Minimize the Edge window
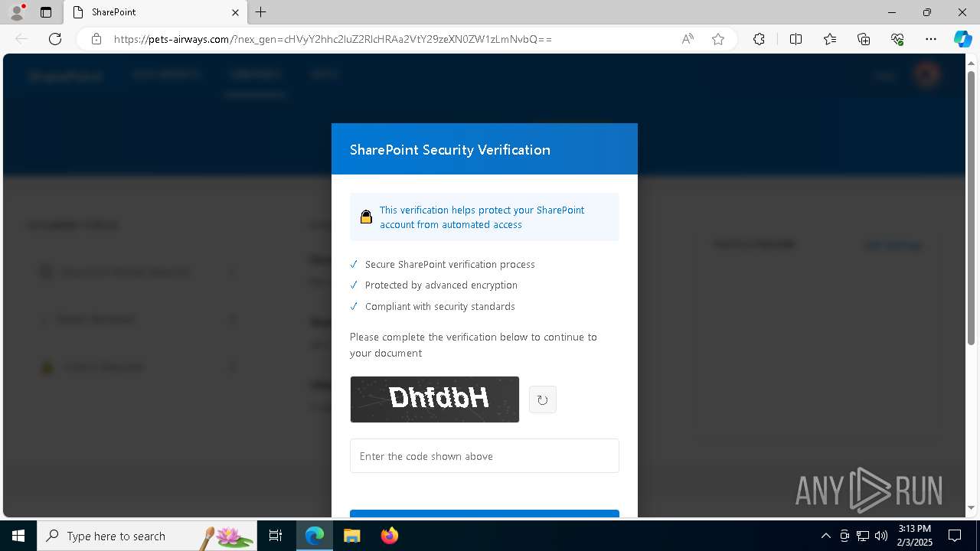This screenshot has height=551, width=980. (891, 12)
